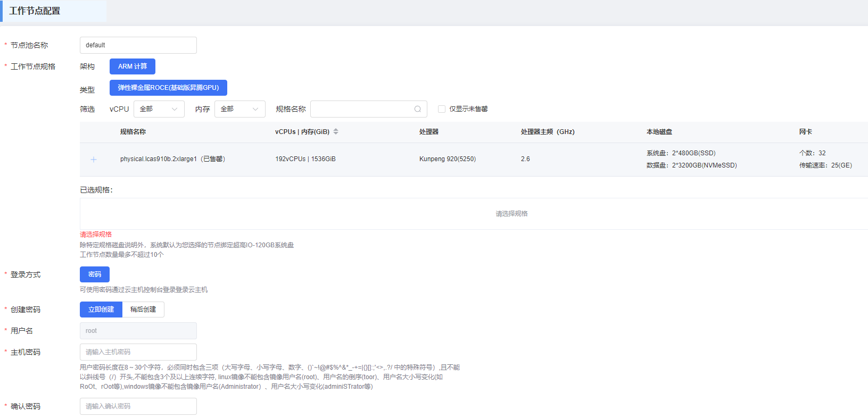
Task: Select the 立即创建 password option
Action: point(101,310)
